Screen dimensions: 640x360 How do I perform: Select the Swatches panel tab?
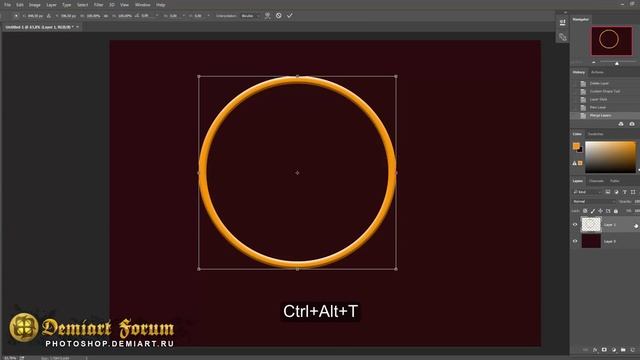[x=595, y=134]
